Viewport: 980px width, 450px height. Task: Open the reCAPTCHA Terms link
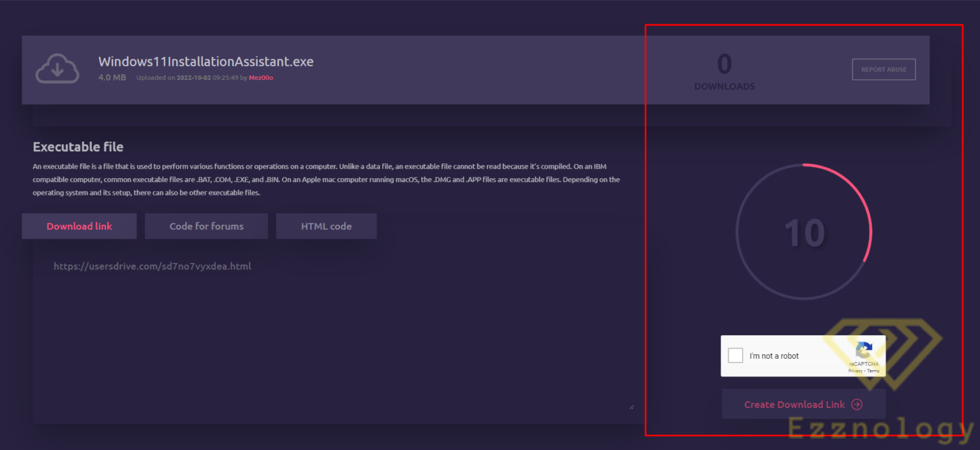[873, 371]
